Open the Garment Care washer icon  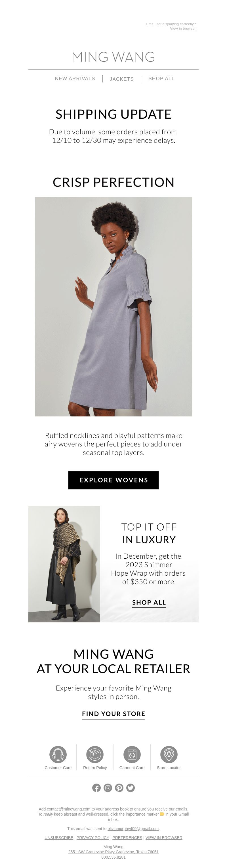coord(132,754)
